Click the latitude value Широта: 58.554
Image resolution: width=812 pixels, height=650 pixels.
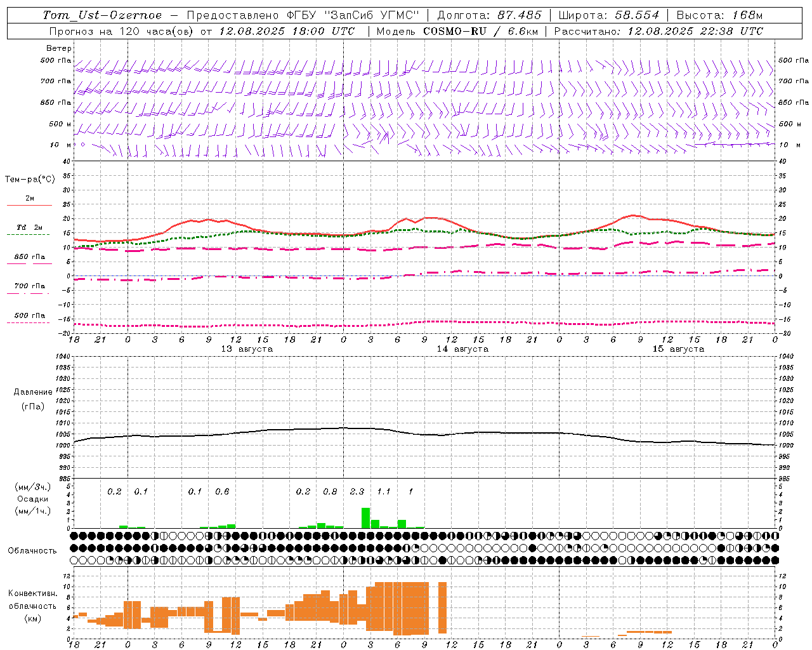(x=609, y=15)
